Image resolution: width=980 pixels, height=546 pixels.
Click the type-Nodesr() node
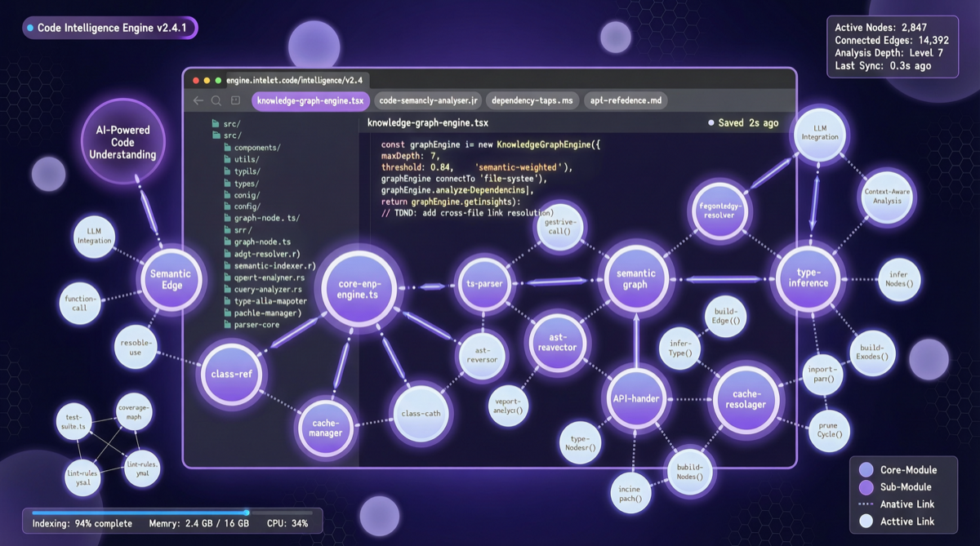point(581,442)
